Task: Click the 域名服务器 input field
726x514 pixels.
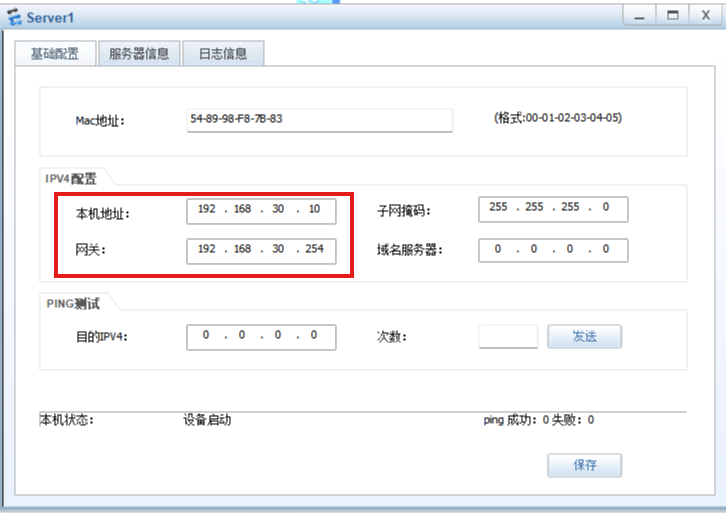Action: point(553,251)
